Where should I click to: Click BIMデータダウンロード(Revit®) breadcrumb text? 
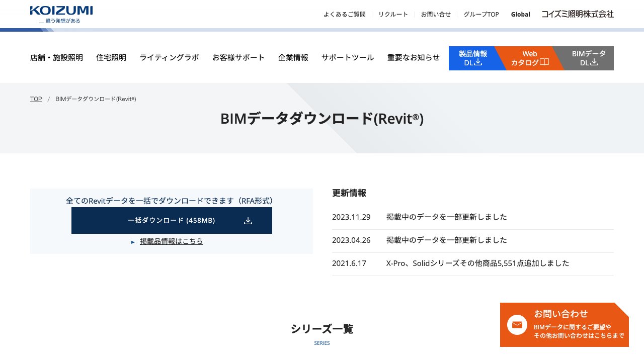(x=96, y=99)
